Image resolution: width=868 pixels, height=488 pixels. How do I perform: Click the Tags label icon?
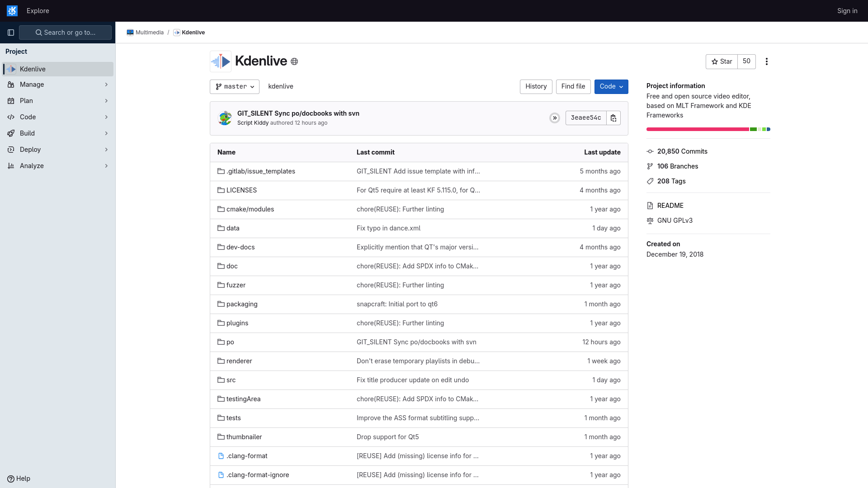coord(650,181)
